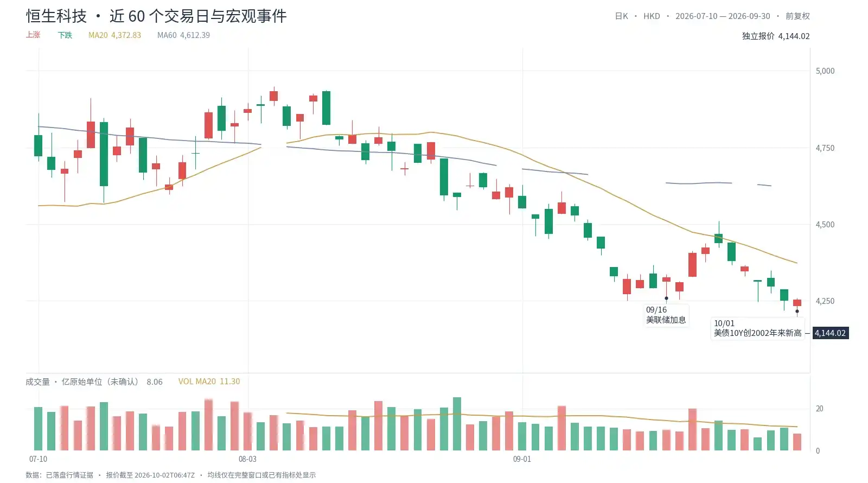This screenshot has width=868, height=483.
Task: Click the 10/01 美债10Y event annotation
Action: [x=757, y=328]
